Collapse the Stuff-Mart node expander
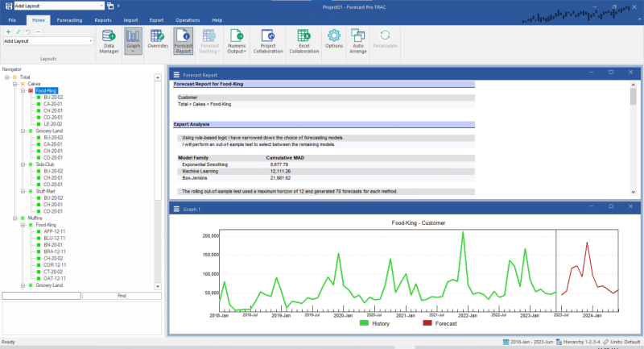 click(x=23, y=192)
